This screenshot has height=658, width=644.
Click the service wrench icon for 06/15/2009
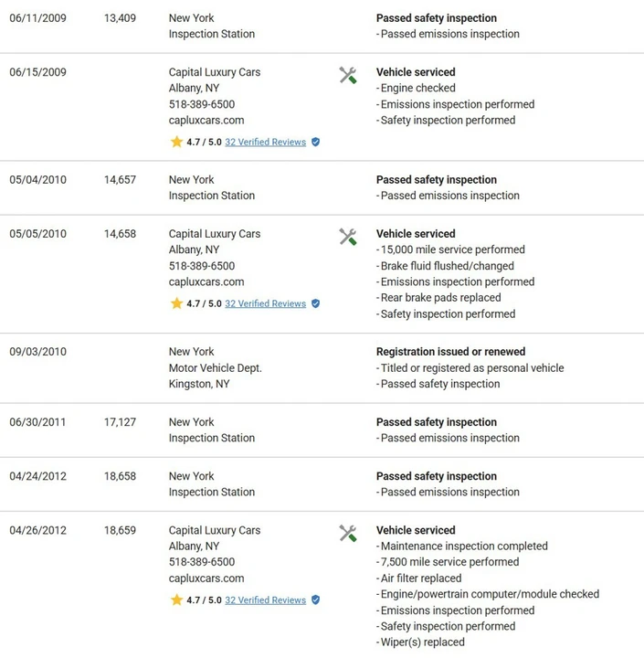pyautogui.click(x=348, y=76)
